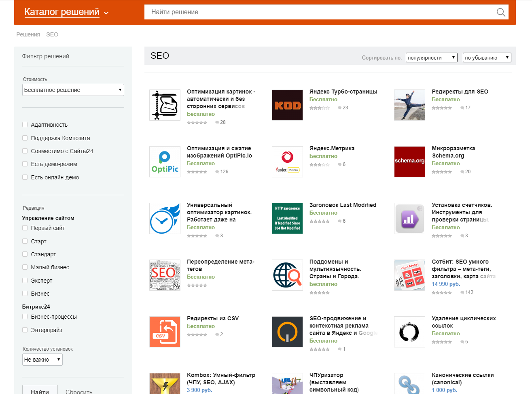
Task: Click the search magnifier icon
Action: click(501, 12)
